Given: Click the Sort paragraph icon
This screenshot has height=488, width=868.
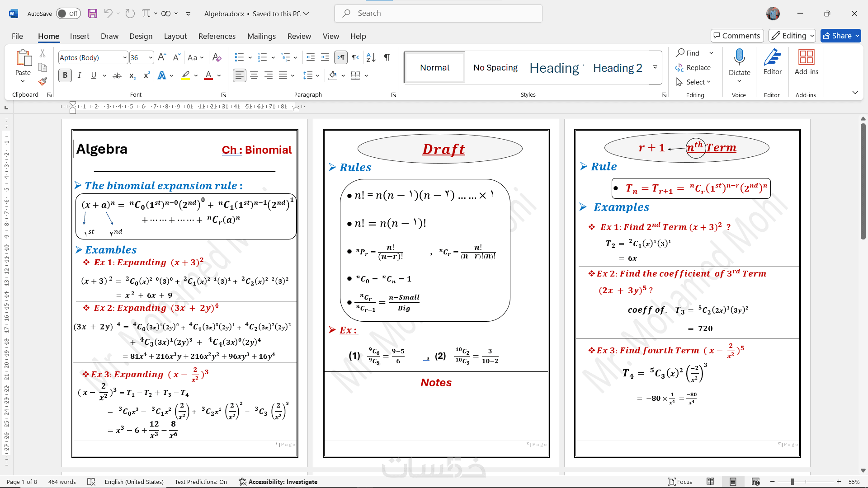Looking at the screenshot, I should pyautogui.click(x=371, y=57).
